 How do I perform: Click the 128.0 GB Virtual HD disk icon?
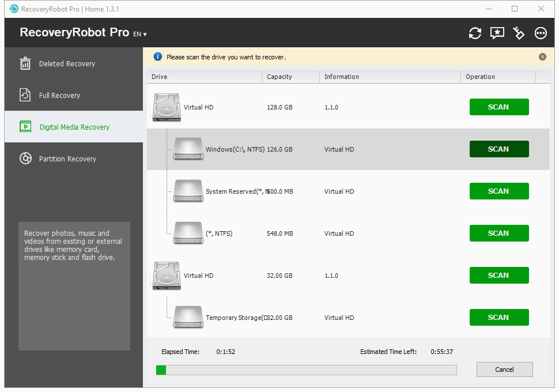167,107
